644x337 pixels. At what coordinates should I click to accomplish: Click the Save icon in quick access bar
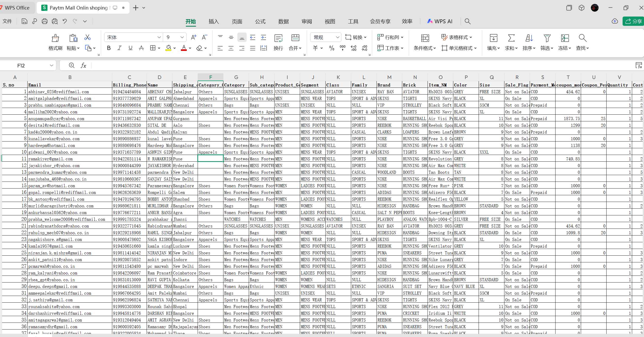pos(24,21)
